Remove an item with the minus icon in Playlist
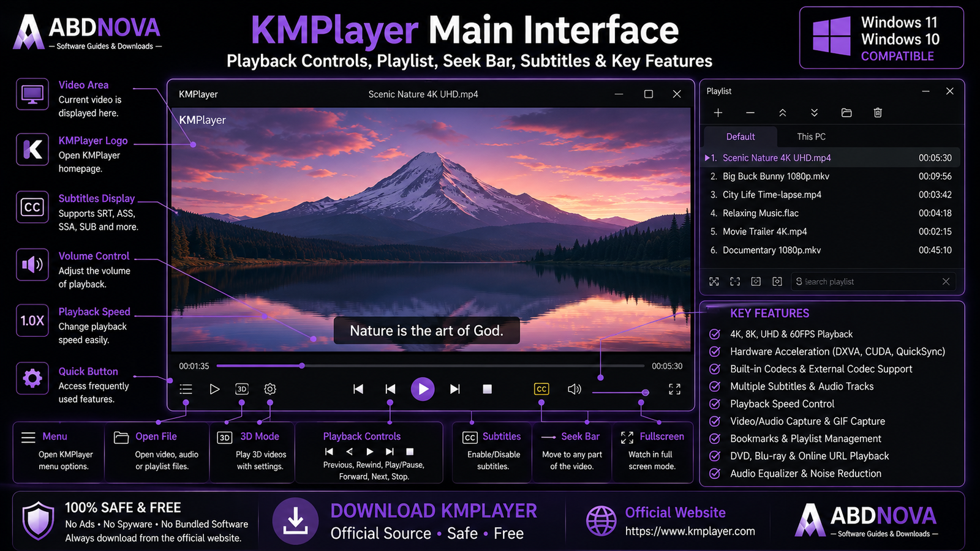980x551 pixels. point(750,113)
